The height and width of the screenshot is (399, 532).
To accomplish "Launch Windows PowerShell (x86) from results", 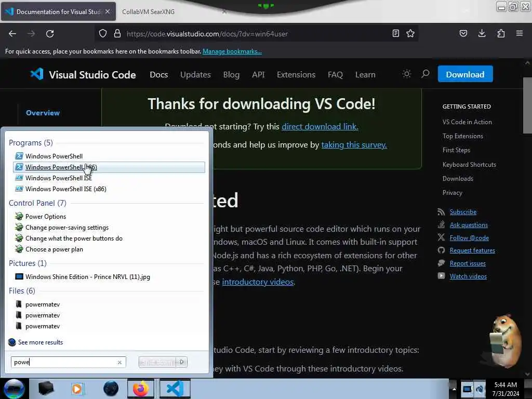I will pos(109,167).
